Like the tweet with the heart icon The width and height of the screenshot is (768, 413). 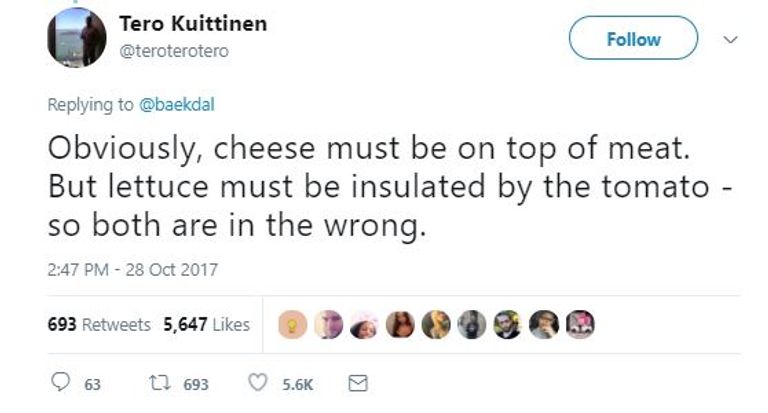257,383
